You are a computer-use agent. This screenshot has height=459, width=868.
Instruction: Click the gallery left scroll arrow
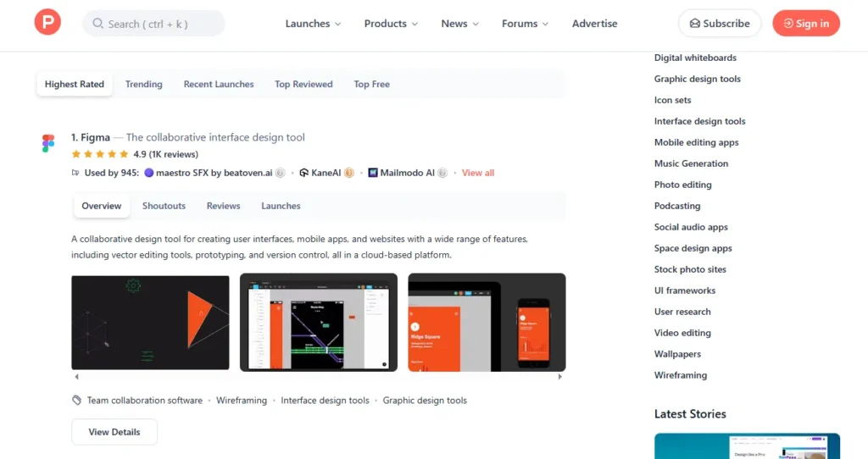(x=76, y=377)
